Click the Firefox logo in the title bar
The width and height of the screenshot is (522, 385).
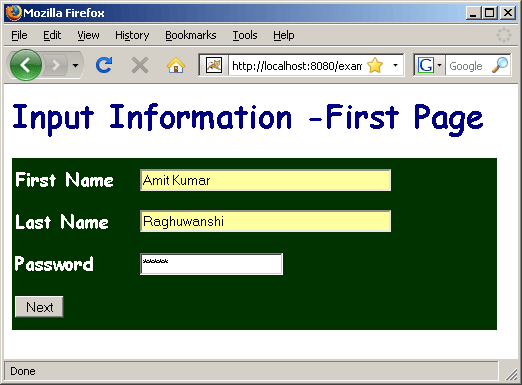[14, 13]
